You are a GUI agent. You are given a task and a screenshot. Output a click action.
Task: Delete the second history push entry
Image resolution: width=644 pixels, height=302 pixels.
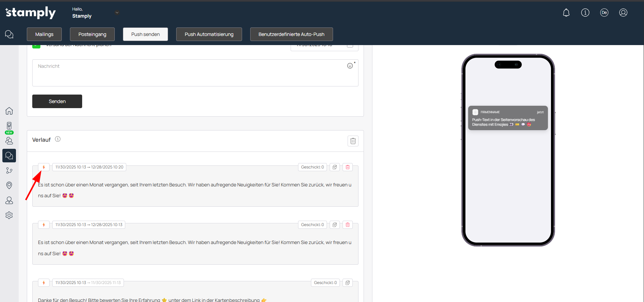pyautogui.click(x=347, y=225)
